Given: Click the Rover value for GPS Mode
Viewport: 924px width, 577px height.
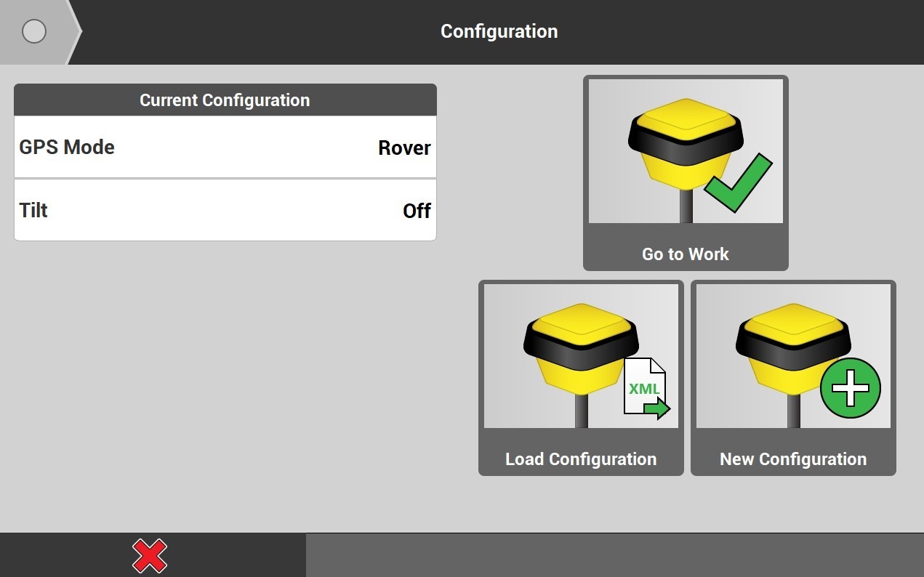Looking at the screenshot, I should click(x=404, y=148).
